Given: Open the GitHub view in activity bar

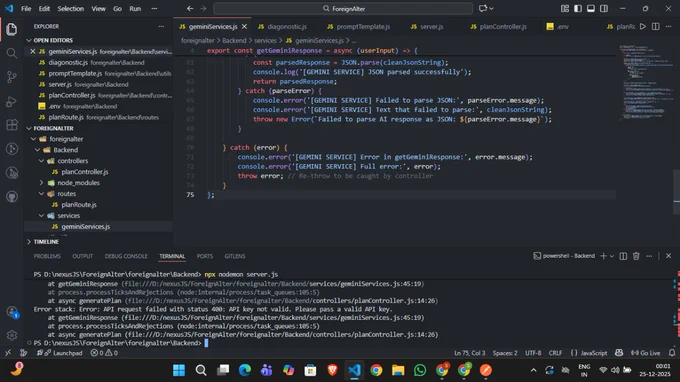Looking at the screenshot, I should click(12, 197).
